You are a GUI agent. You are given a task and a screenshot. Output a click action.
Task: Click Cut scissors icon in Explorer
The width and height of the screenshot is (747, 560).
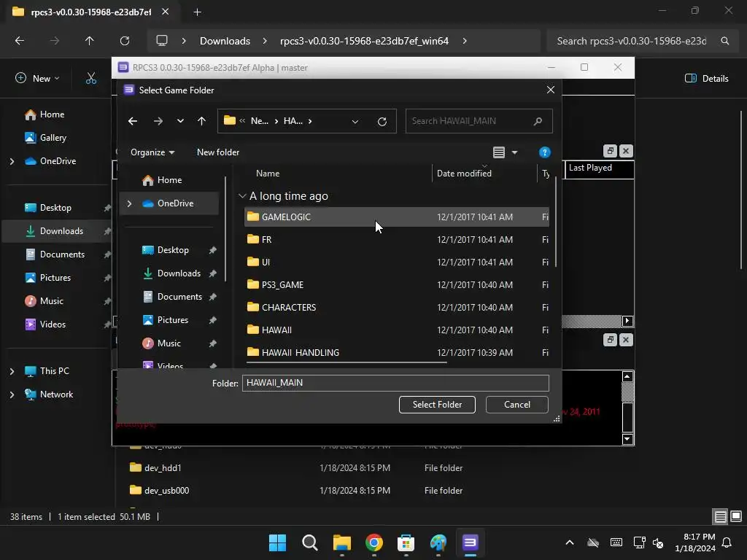(91, 79)
